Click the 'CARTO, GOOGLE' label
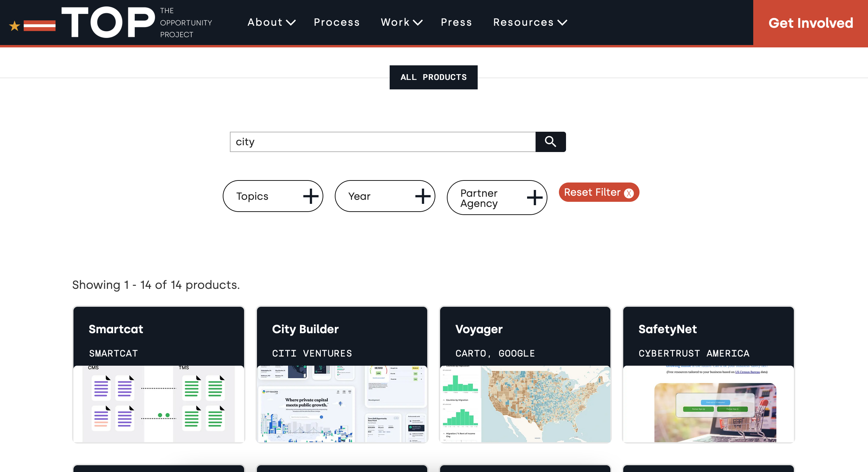 point(495,353)
